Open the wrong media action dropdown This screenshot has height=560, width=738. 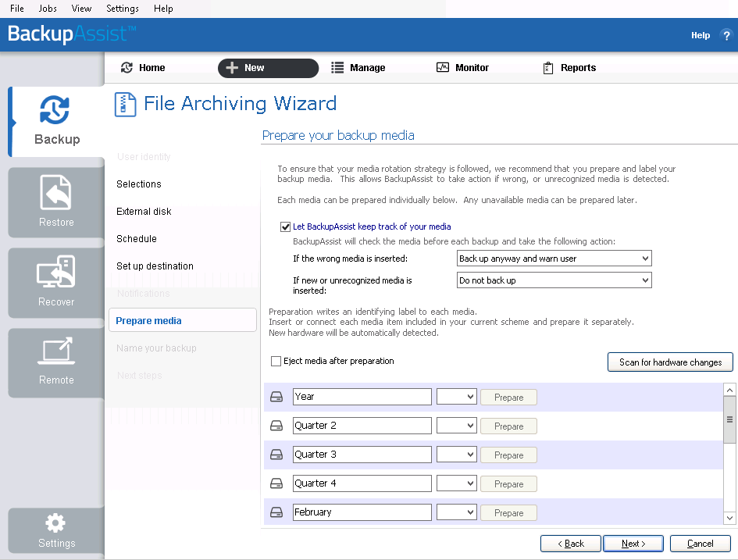point(554,259)
